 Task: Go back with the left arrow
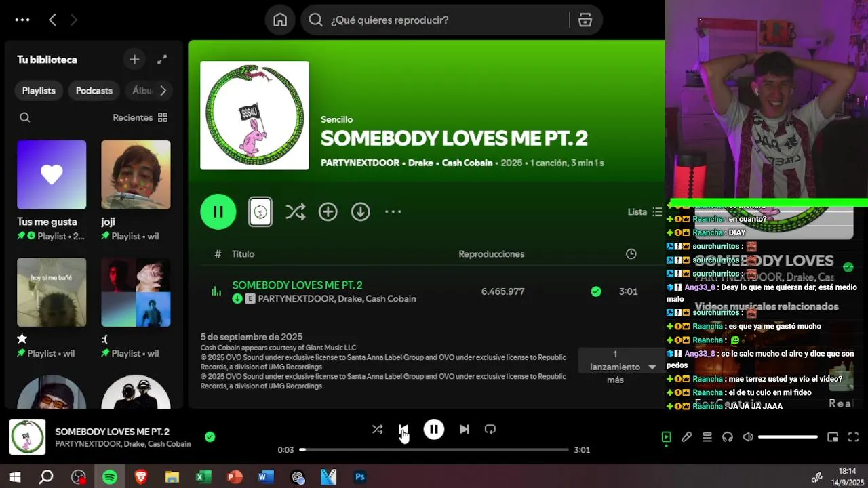click(52, 20)
